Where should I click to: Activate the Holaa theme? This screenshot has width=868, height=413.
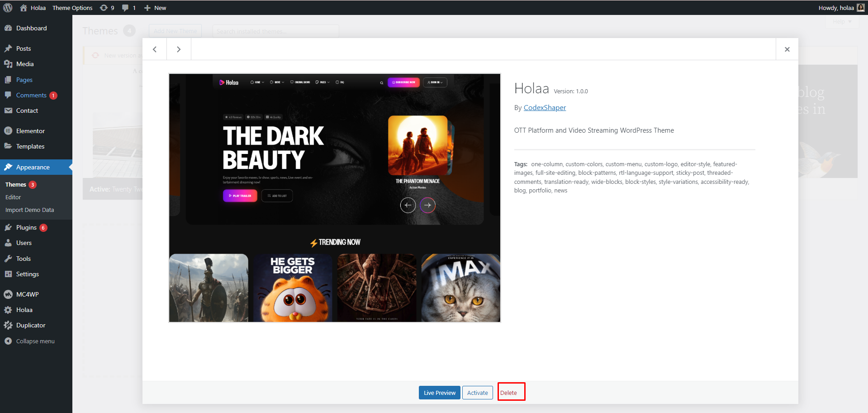pyautogui.click(x=477, y=393)
